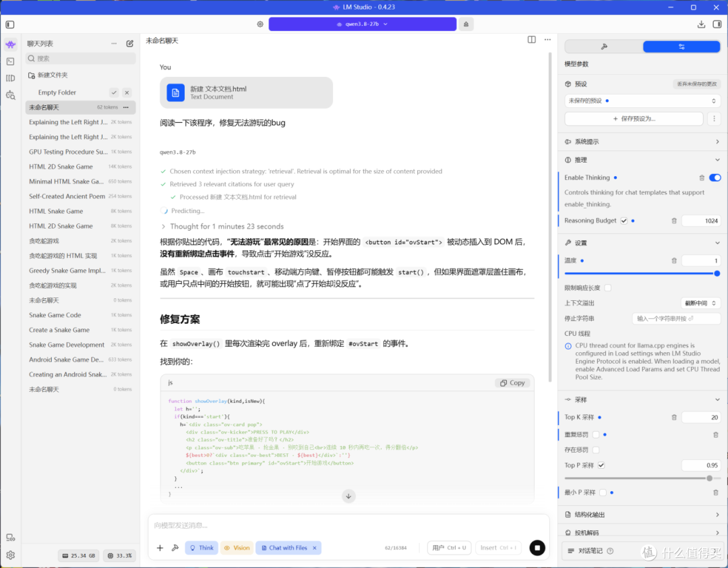Open the Self-Created Ancient Poem chat
Screen dimensions: 728x568
tap(80, 196)
